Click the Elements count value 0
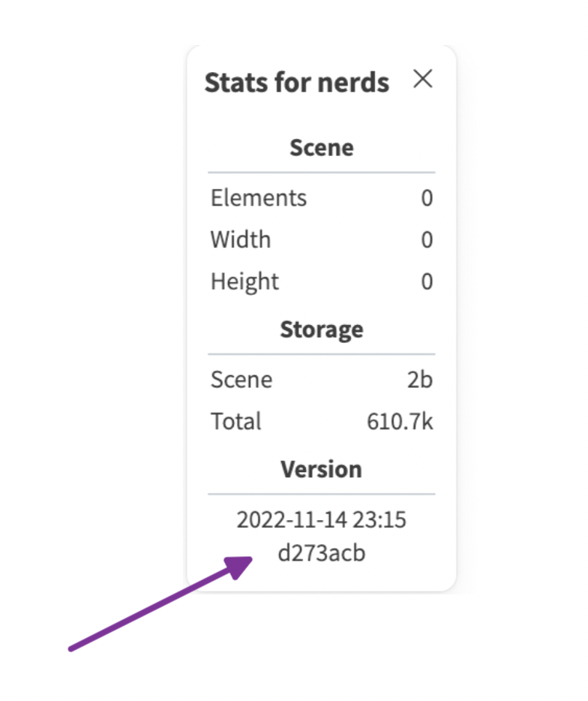 426,197
